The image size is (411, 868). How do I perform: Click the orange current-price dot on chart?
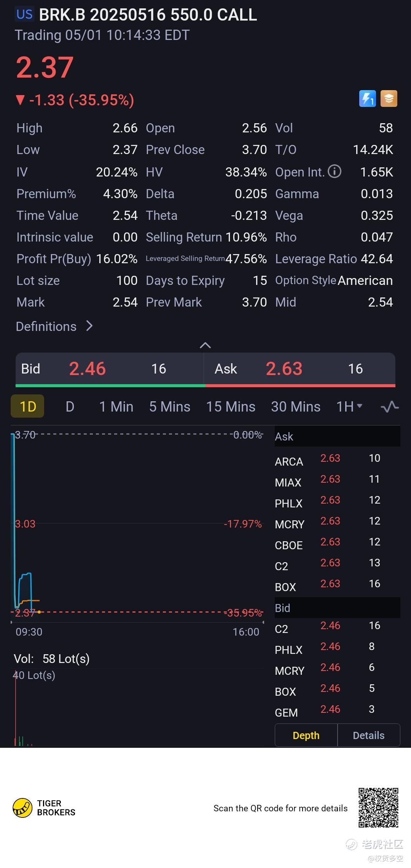(x=39, y=612)
